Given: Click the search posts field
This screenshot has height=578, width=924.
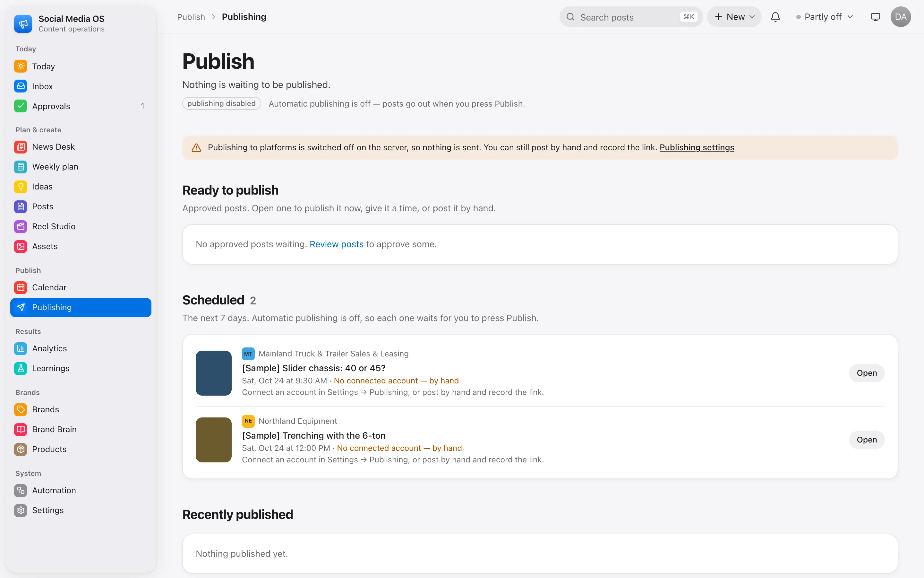Looking at the screenshot, I should click(x=631, y=17).
